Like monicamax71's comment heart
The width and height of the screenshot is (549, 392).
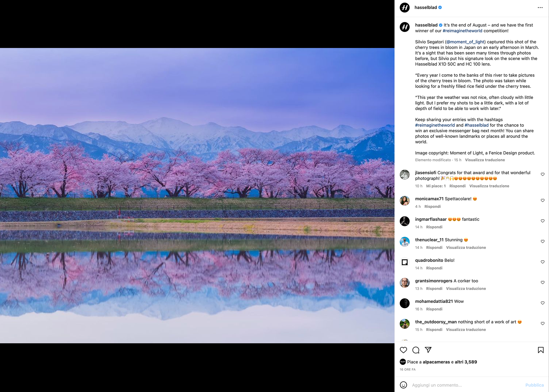542,200
